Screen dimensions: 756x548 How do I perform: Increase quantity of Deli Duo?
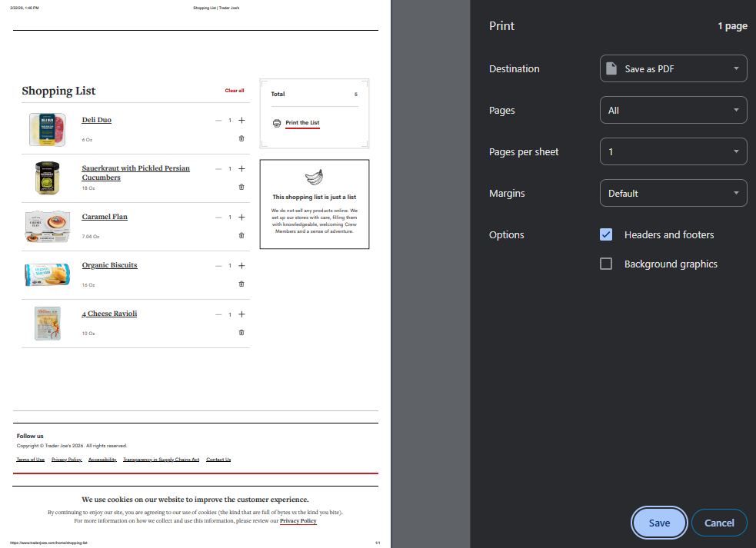tap(241, 120)
